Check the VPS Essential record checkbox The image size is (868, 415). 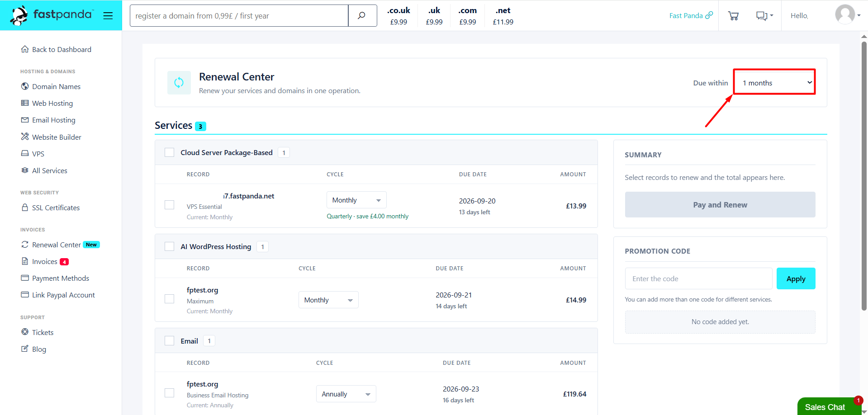[x=170, y=205]
